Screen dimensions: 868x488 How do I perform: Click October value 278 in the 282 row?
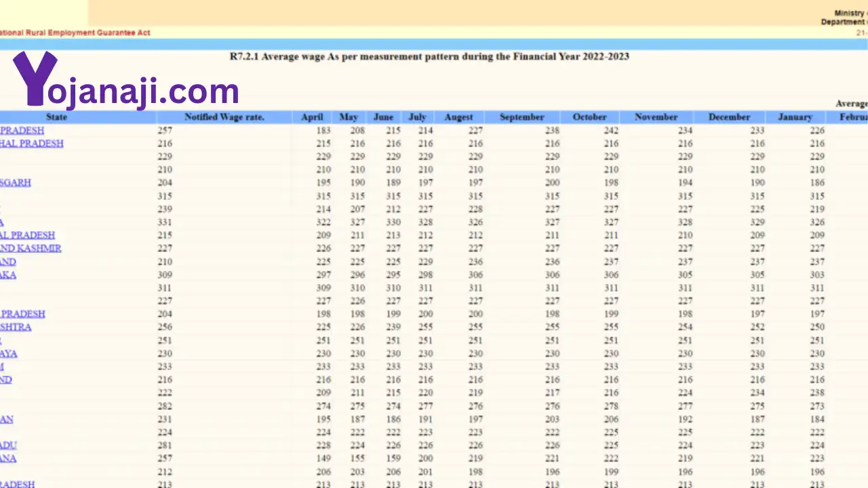[611, 407]
